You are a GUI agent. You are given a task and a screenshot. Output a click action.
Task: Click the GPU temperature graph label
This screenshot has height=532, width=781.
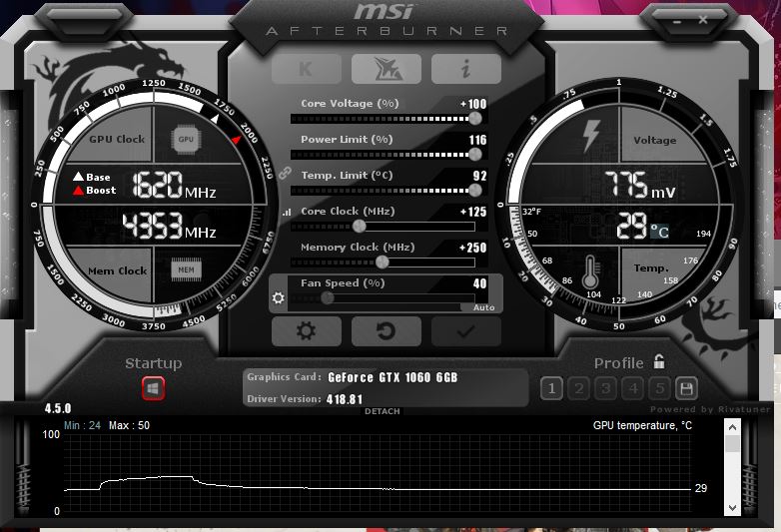642,425
